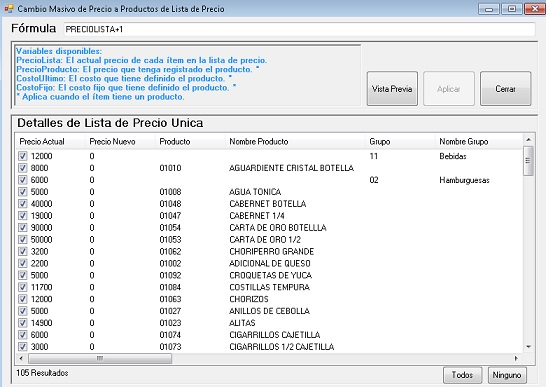Toggle the CABERNET BOTELLA row checkbox
The width and height of the screenshot is (546, 387).
23,203
